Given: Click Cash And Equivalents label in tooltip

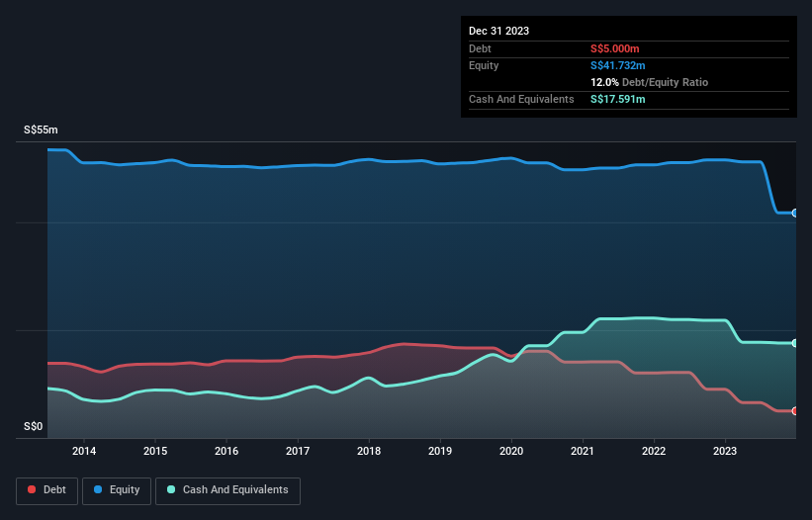Looking at the screenshot, I should coord(521,99).
